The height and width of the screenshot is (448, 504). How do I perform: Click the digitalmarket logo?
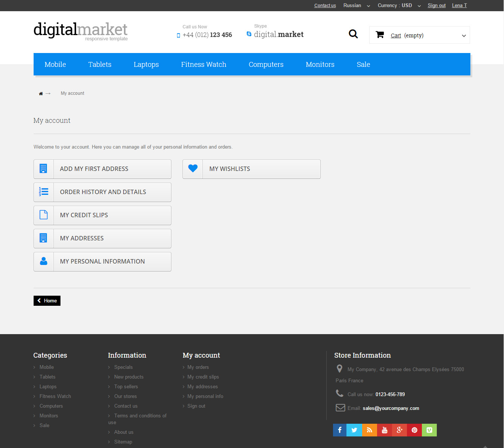[81, 31]
